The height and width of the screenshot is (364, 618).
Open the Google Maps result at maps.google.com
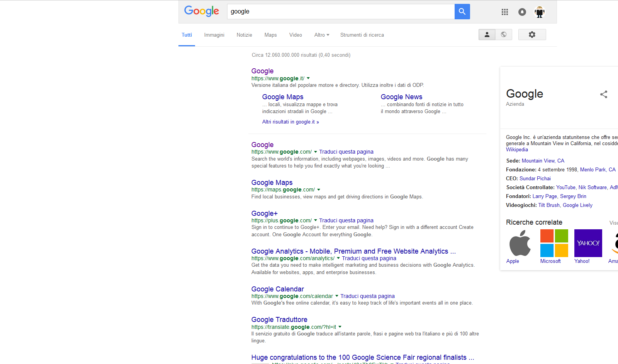[x=272, y=183]
